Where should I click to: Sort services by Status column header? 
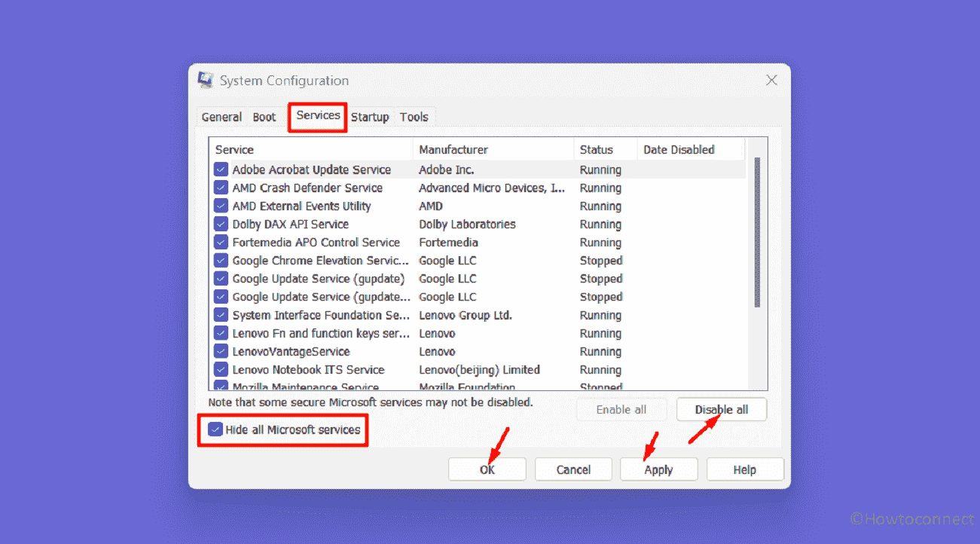[x=597, y=149]
